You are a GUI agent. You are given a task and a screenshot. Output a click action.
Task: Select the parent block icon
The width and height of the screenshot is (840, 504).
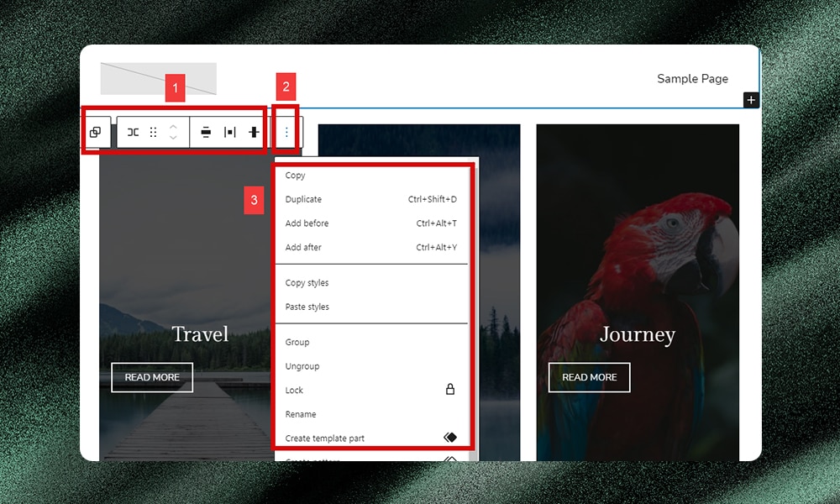pos(97,132)
